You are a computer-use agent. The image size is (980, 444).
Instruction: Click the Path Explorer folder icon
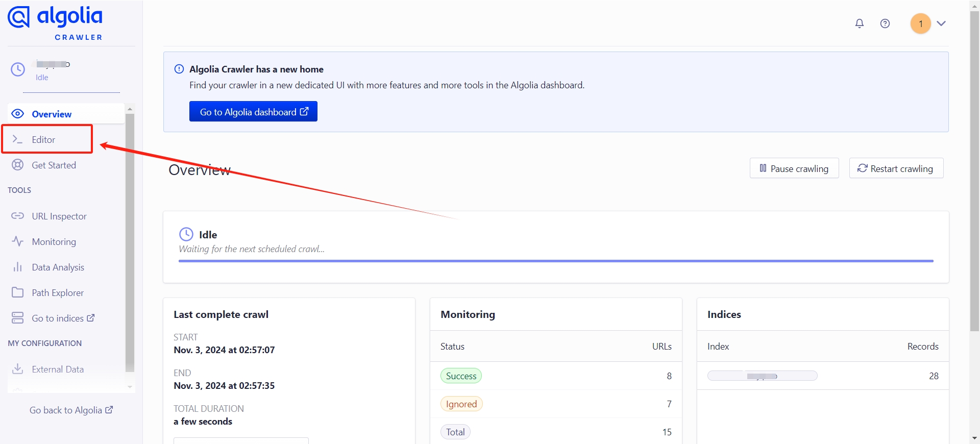coord(18,292)
